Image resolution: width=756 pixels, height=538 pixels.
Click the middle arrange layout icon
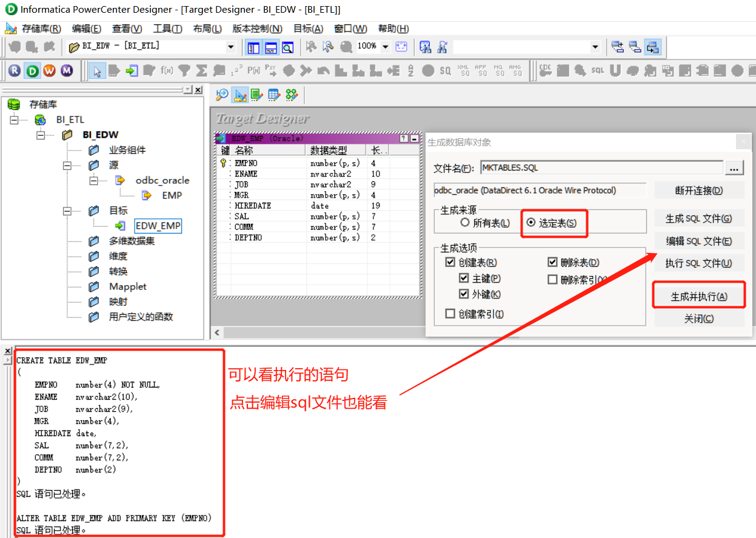tap(635, 47)
